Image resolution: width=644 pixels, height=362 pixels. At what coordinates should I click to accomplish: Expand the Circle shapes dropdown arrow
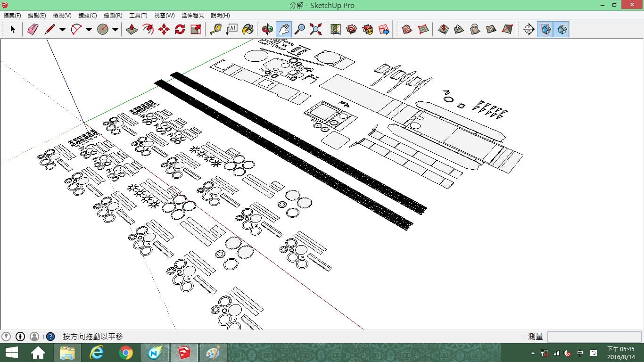[115, 29]
